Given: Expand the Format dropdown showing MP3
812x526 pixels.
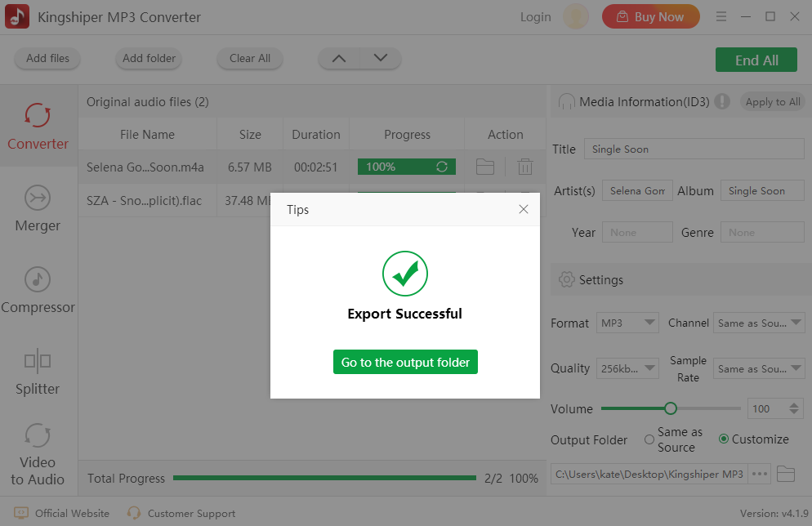Looking at the screenshot, I should coord(627,323).
